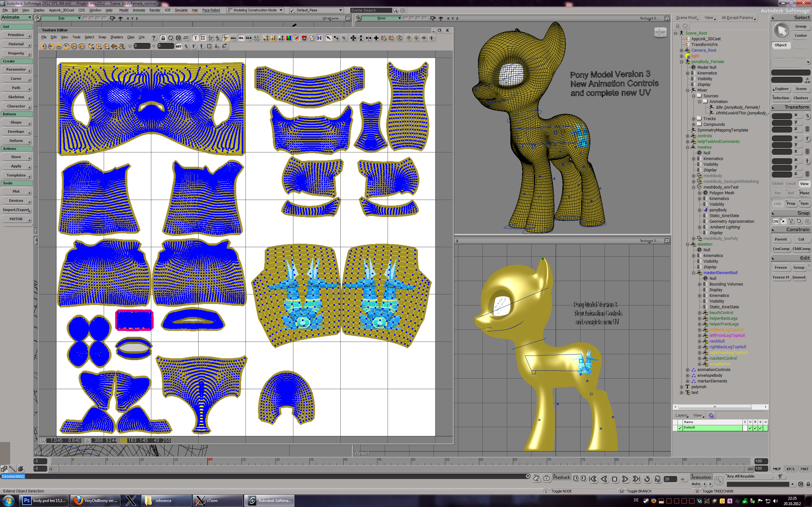Click the Freeze M button

pos(781,277)
